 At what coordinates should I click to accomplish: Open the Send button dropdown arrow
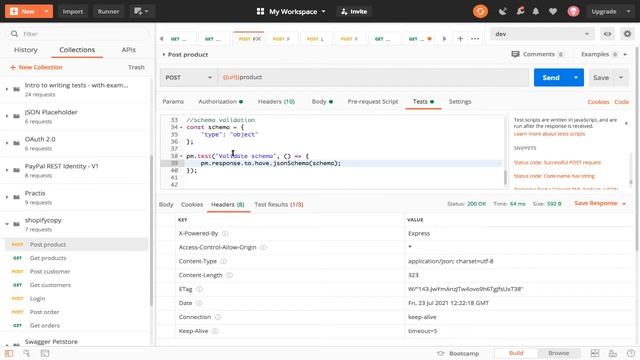pos(576,78)
